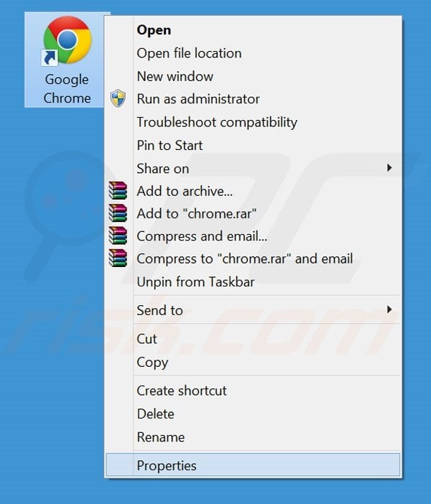Delete the Google Chrome shortcut

click(x=155, y=414)
